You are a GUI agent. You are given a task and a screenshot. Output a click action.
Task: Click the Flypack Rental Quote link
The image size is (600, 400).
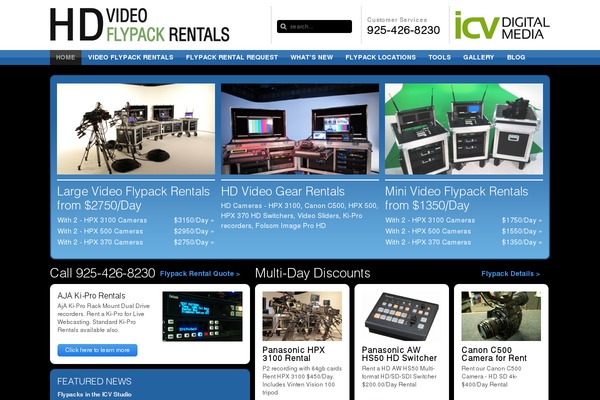[x=200, y=274]
